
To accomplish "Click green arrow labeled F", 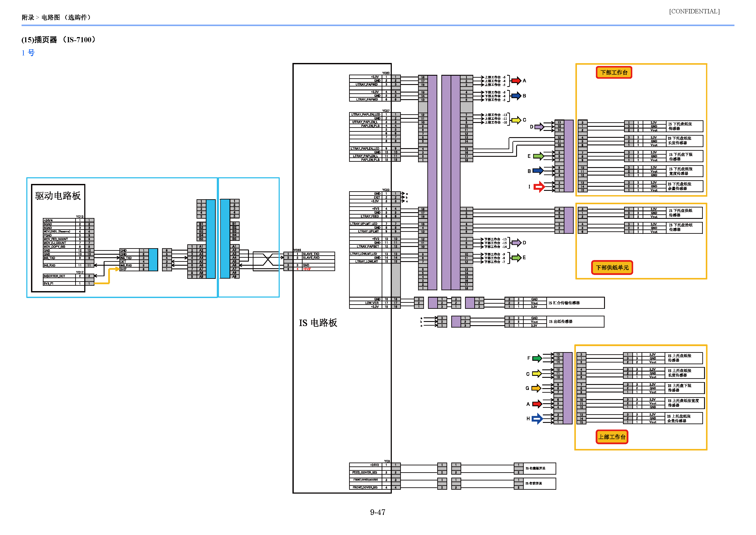I will coord(537,358).
